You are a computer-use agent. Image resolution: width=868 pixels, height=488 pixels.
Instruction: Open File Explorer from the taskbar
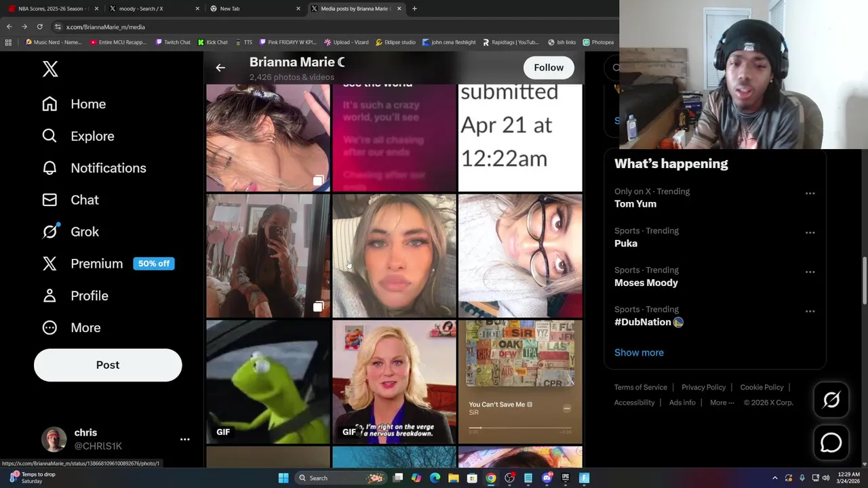click(x=453, y=478)
